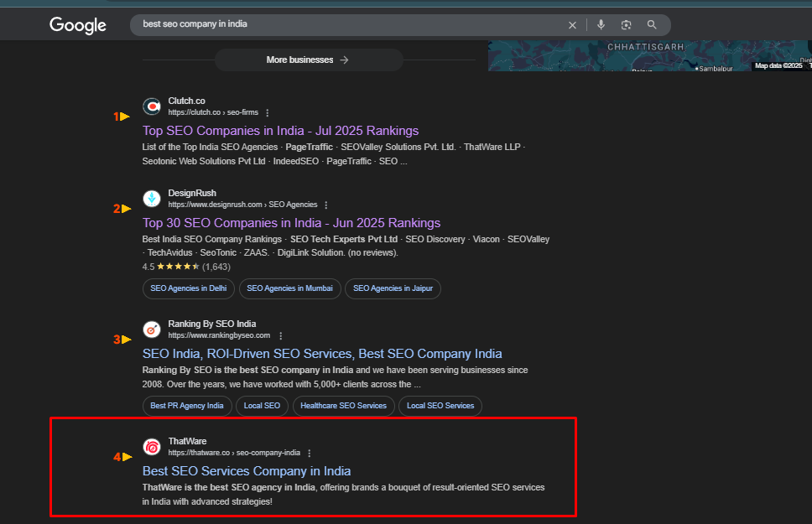Open Top 30 SEO Companies in India link
This screenshot has height=524, width=812.
[292, 223]
